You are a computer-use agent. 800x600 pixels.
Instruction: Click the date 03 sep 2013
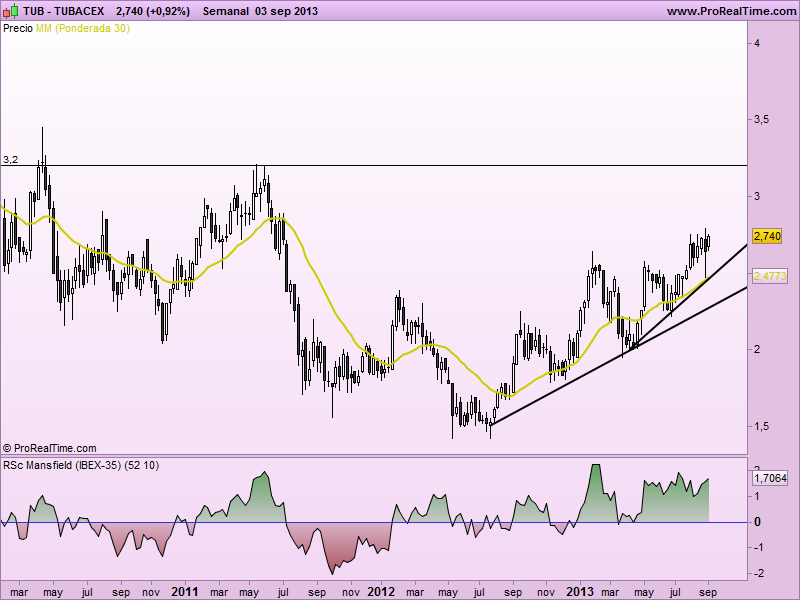click(286, 11)
